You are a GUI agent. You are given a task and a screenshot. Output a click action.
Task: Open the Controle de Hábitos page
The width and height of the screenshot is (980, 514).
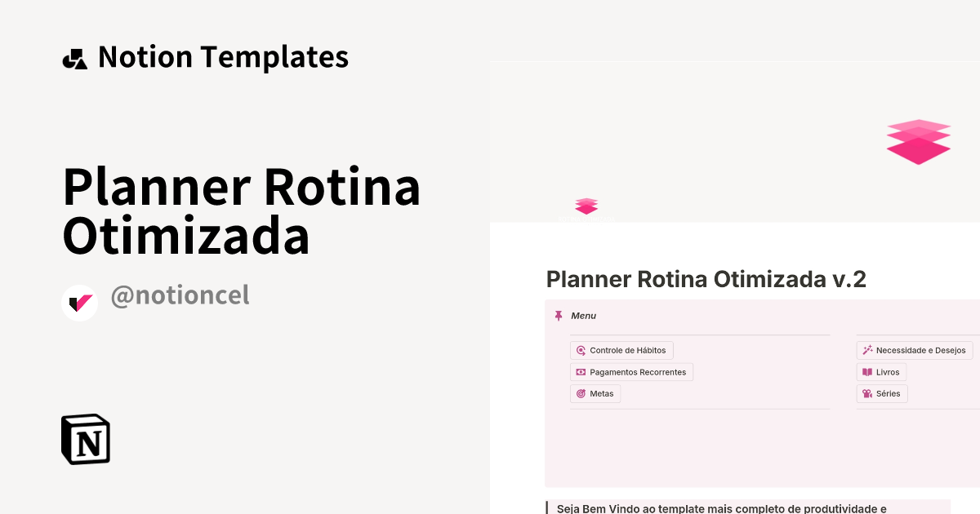[x=621, y=350]
